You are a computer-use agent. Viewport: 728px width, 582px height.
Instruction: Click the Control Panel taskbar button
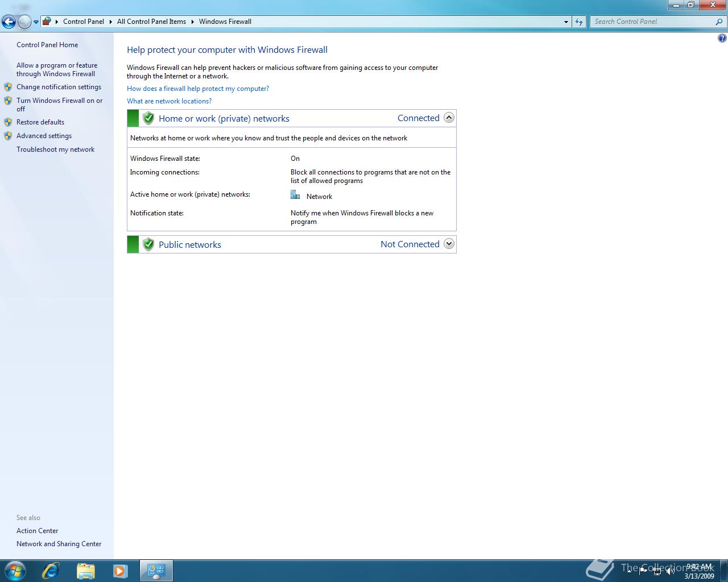(156, 571)
